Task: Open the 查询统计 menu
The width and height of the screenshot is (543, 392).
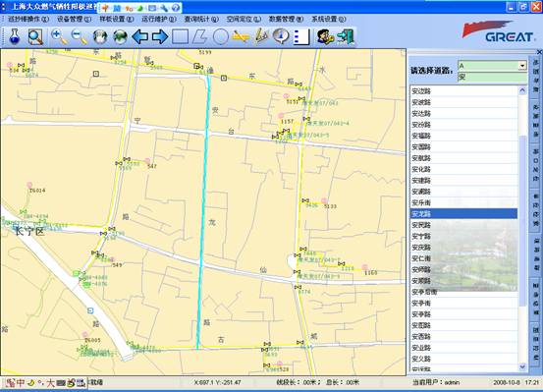Action: (201, 19)
